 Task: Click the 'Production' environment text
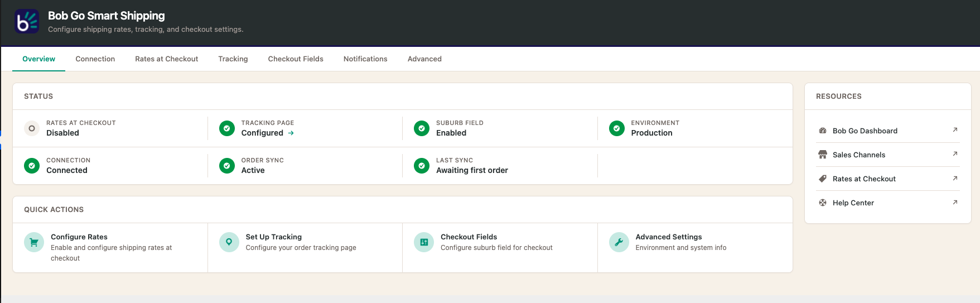tap(651, 133)
